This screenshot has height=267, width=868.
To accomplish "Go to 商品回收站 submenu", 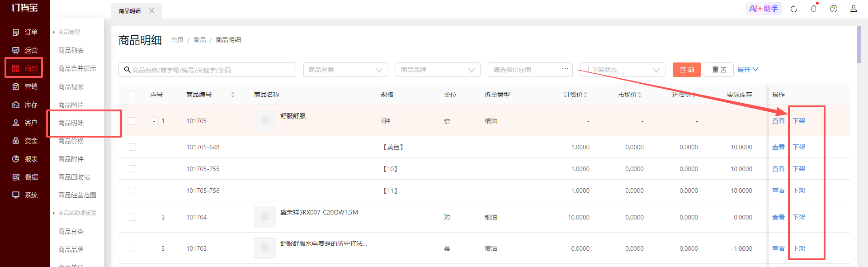I will coord(74,177).
